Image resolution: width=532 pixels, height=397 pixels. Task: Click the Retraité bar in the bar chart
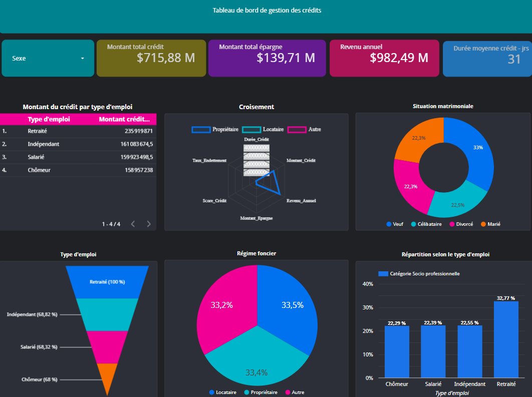pos(506,338)
